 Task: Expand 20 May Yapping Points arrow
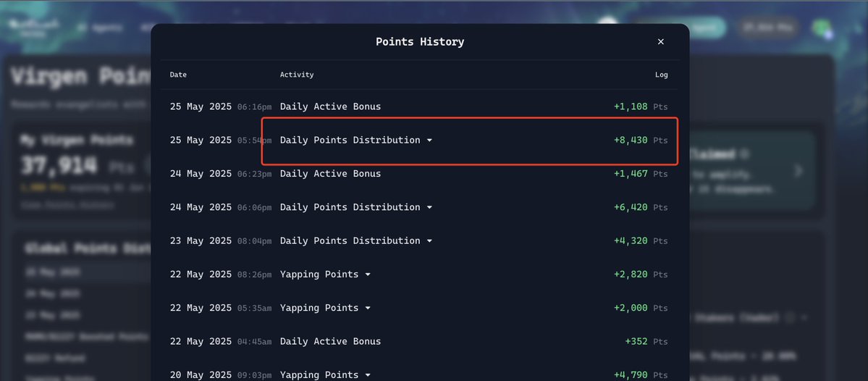click(x=368, y=375)
